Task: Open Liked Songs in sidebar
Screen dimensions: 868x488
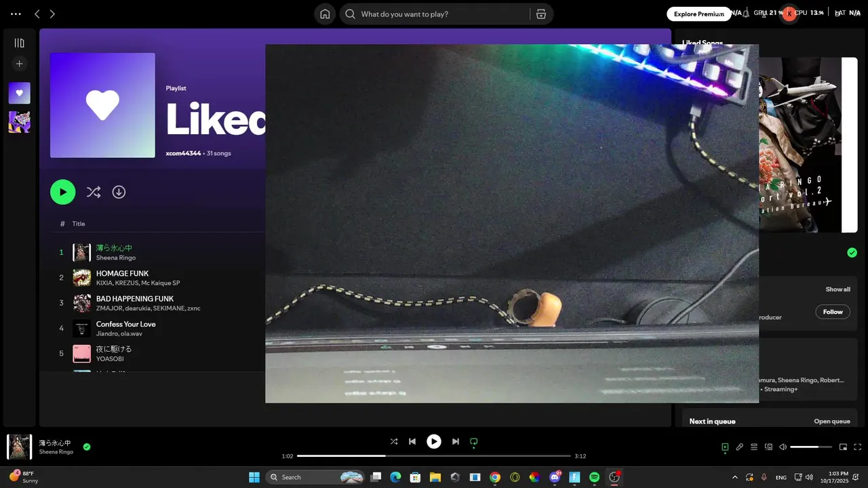Action: [x=19, y=93]
